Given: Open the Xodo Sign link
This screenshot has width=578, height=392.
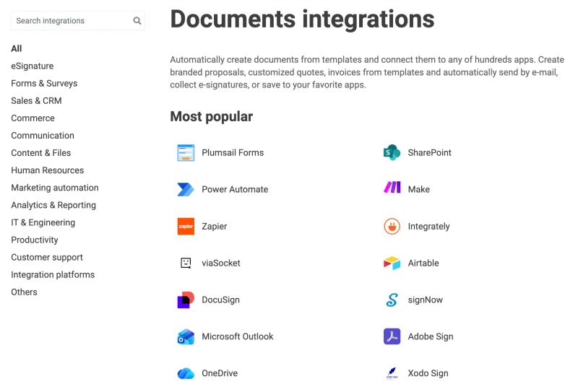Looking at the screenshot, I should click(x=428, y=373).
